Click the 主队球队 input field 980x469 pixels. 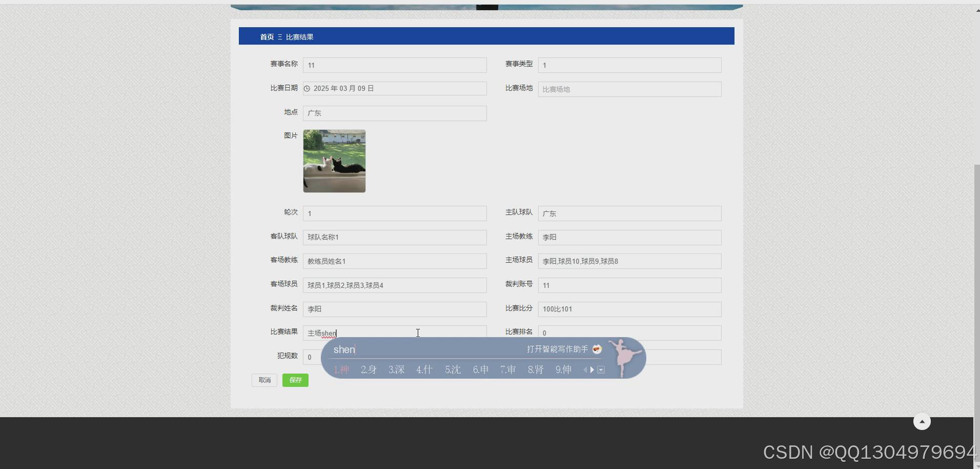click(x=629, y=214)
